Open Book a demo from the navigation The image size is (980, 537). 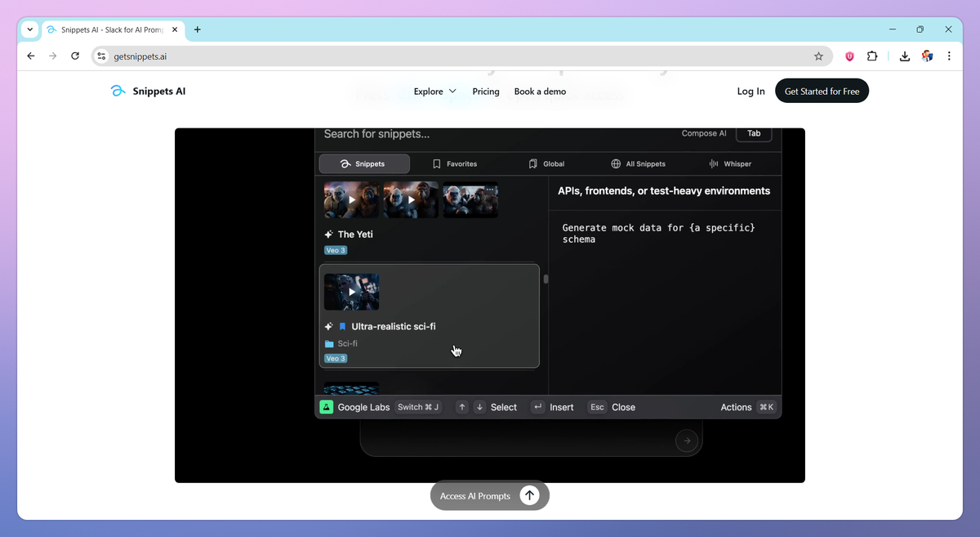[540, 92]
